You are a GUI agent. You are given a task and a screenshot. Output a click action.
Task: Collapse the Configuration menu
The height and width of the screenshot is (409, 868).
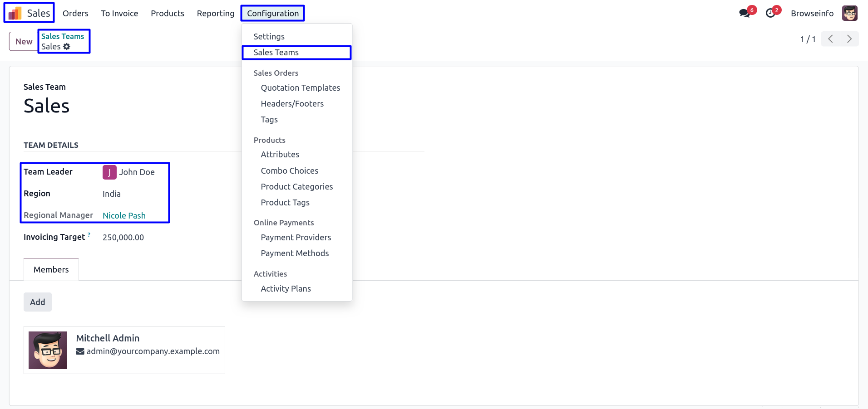(273, 13)
